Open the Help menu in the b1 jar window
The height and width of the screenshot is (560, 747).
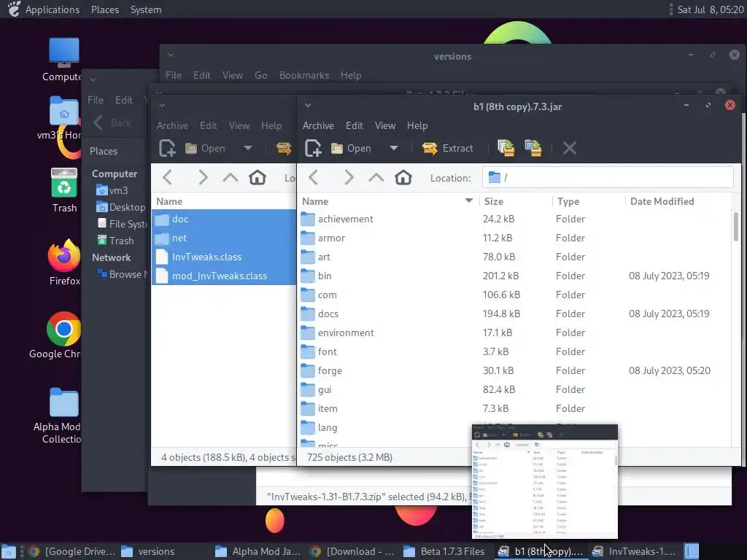point(417,125)
